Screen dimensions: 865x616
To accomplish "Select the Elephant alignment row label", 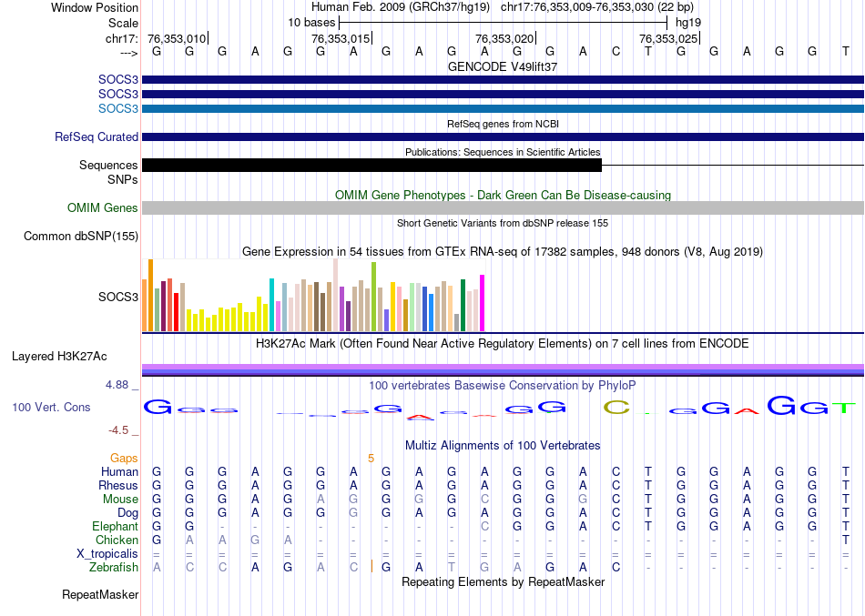I will tap(116, 526).
